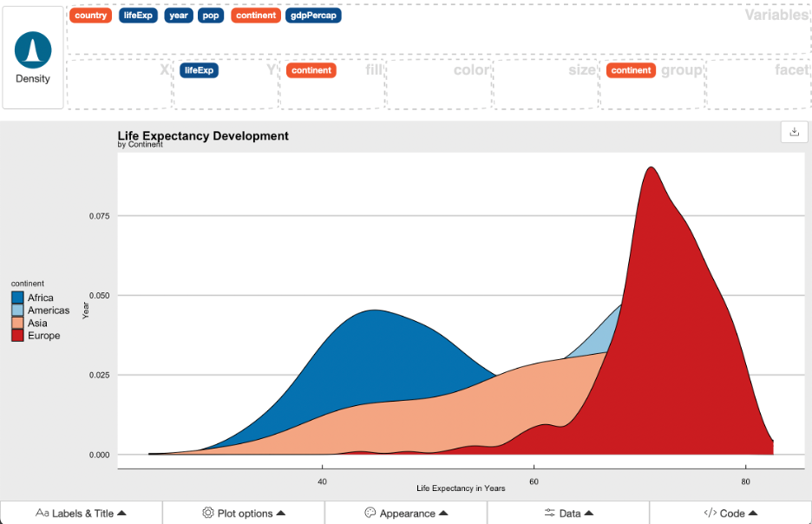Download the plot with export icon
The image size is (812, 524).
(794, 132)
